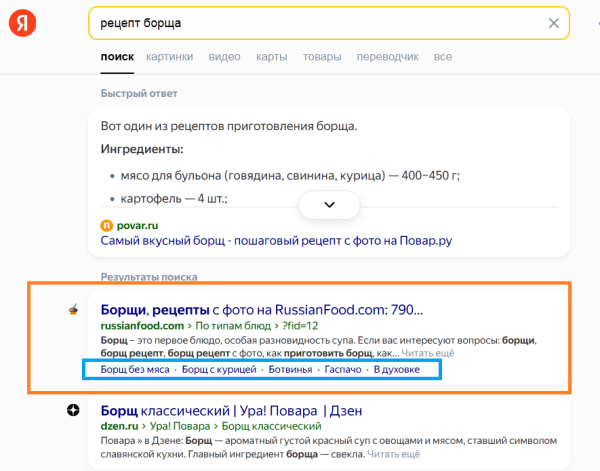This screenshot has height=471, width=600.
Task: Open the переводчик tab
Action: 387,57
